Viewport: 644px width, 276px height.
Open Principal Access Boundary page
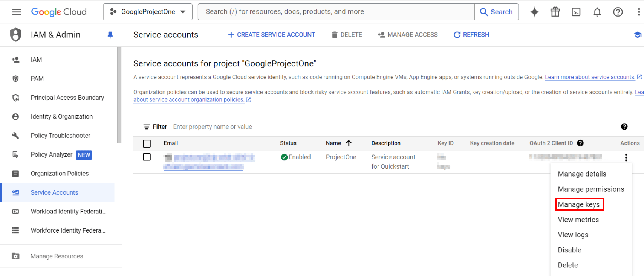click(67, 98)
